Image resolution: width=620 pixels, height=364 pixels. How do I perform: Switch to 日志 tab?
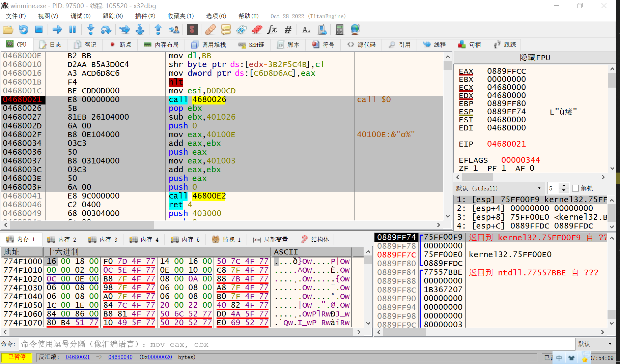50,44
